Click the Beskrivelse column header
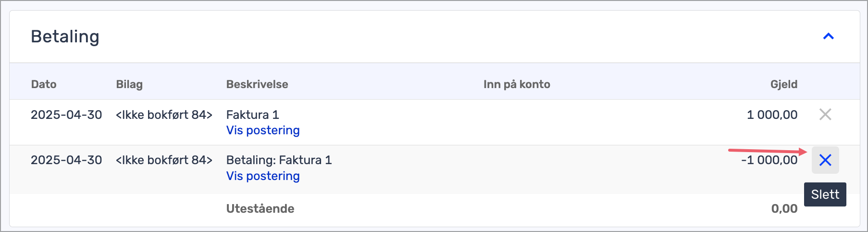 coord(257,84)
